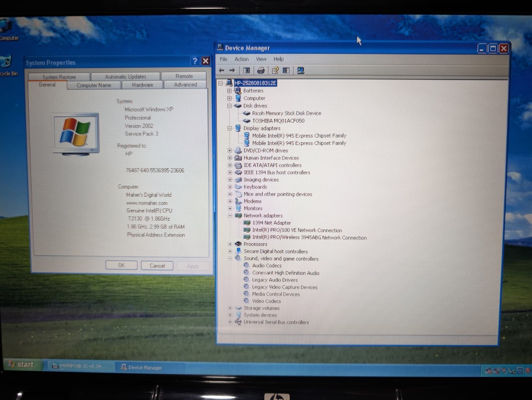Collapse the Disk drives node
This screenshot has height=400, width=532.
click(x=229, y=106)
